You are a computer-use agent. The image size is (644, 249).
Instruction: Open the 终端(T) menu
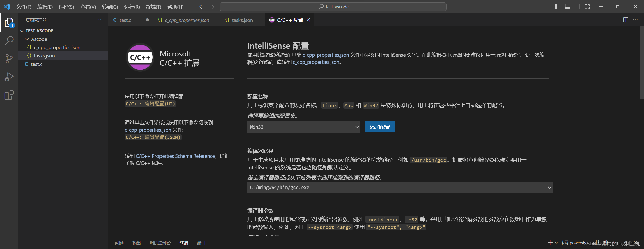(x=153, y=7)
